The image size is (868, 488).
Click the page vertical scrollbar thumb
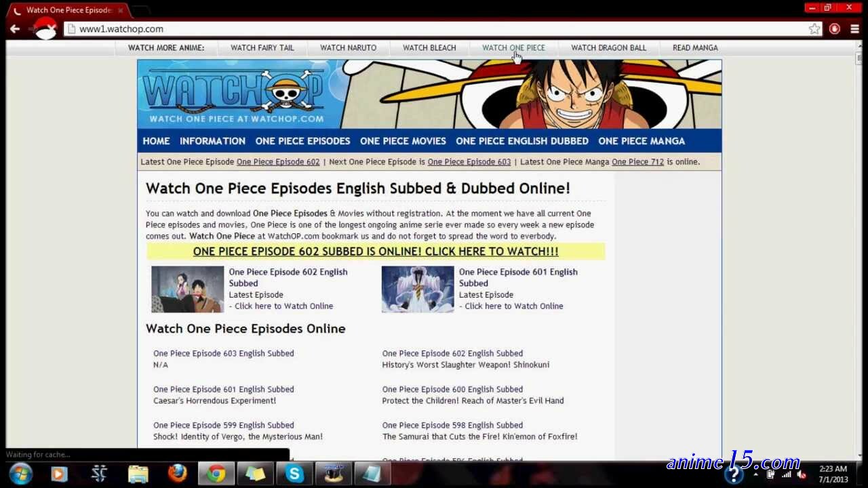859,59
